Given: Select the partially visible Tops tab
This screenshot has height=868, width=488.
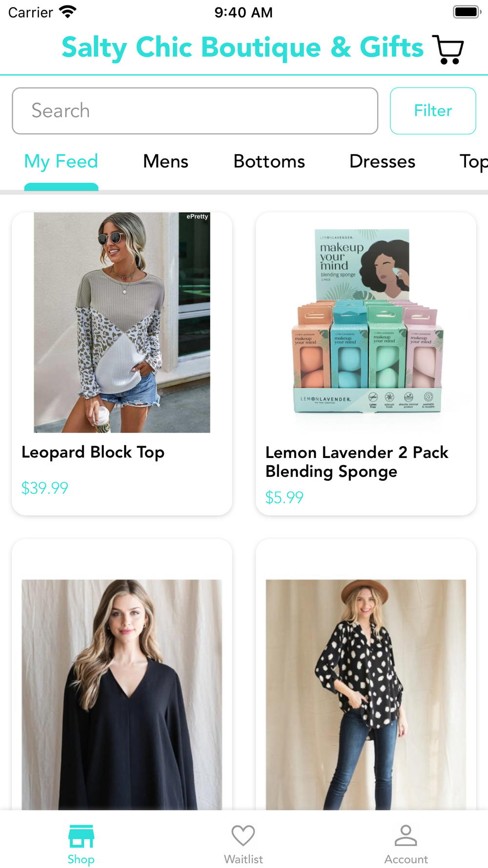Looking at the screenshot, I should (473, 162).
